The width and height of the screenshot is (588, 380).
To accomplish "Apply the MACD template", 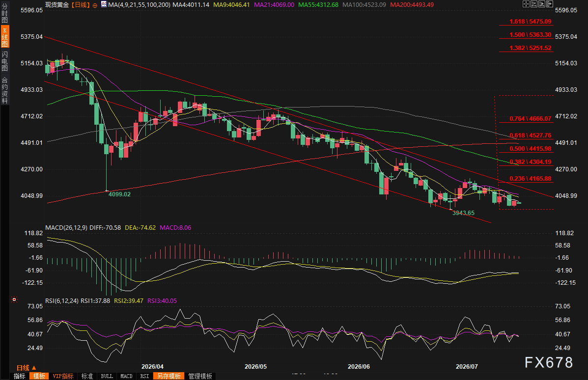I will pos(126,376).
